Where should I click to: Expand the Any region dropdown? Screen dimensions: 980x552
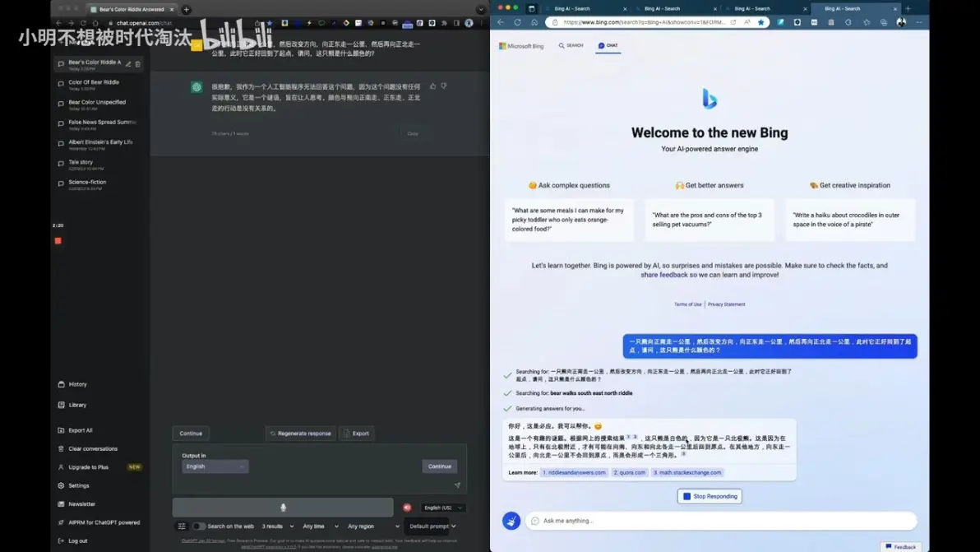point(373,526)
